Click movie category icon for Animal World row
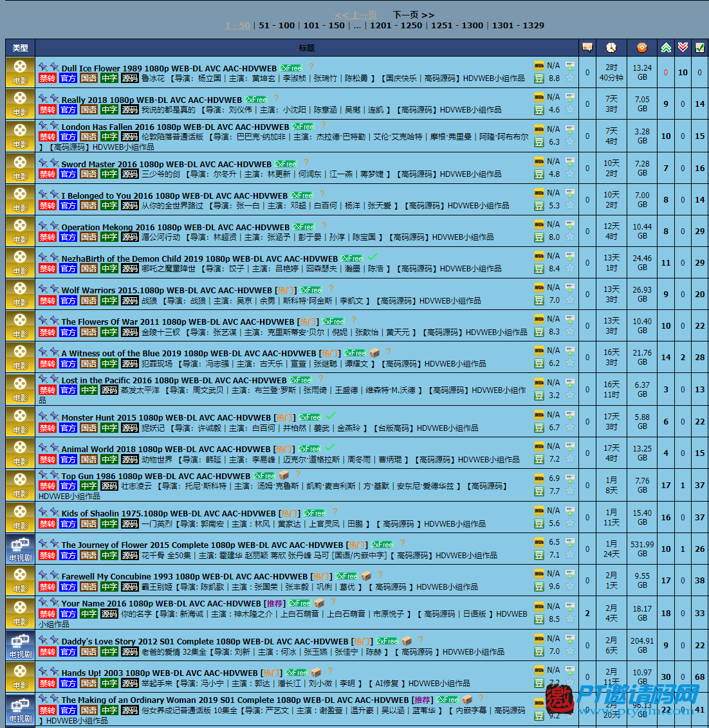This screenshot has height=728, width=709. (20, 453)
